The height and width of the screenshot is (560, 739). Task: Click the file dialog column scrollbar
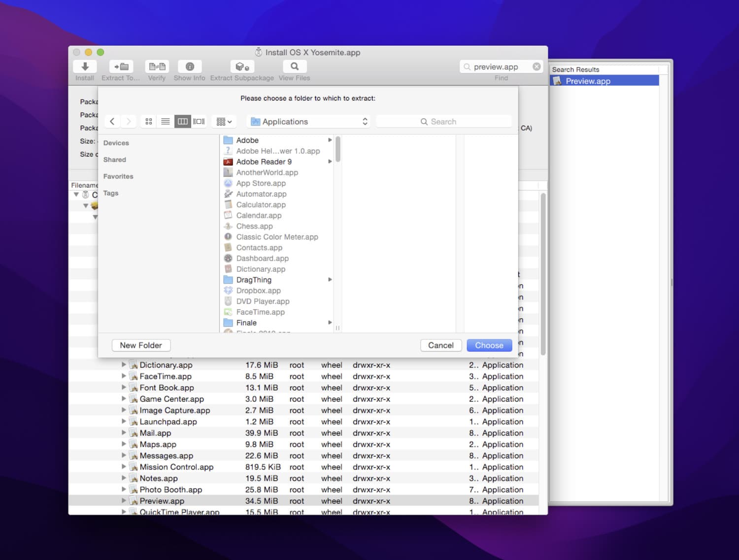click(x=338, y=150)
